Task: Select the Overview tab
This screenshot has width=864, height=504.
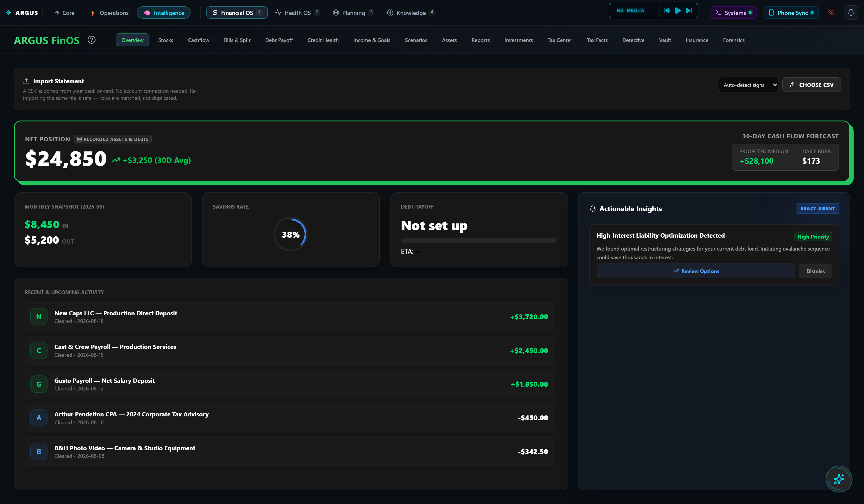Action: pyautogui.click(x=132, y=40)
